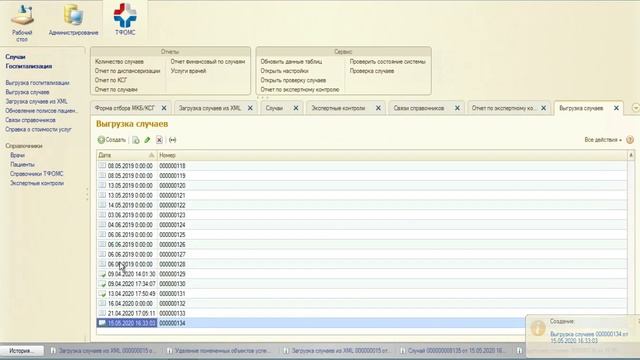Image resolution: width=640 pixels, height=360 pixels.
Task: Close the Связи справочников tab
Action: coord(457,108)
